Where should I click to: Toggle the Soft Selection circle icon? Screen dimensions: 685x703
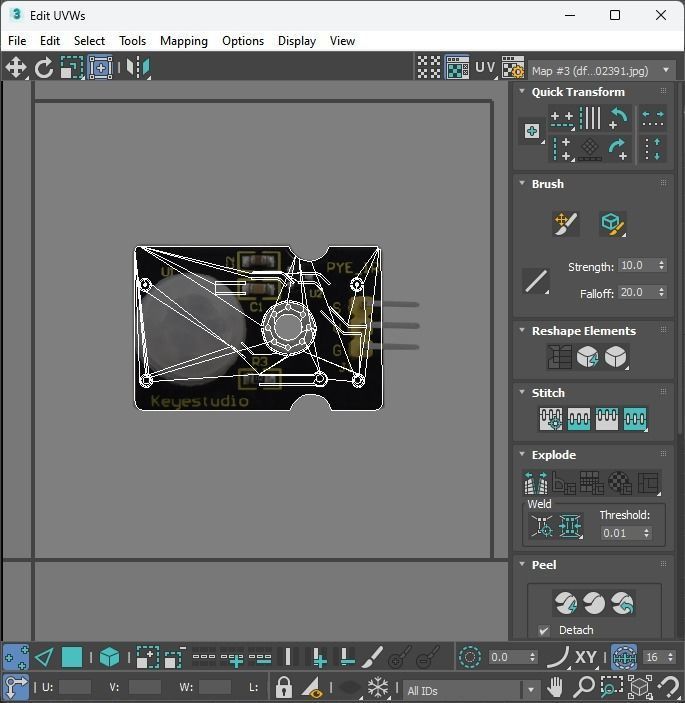(x=470, y=657)
